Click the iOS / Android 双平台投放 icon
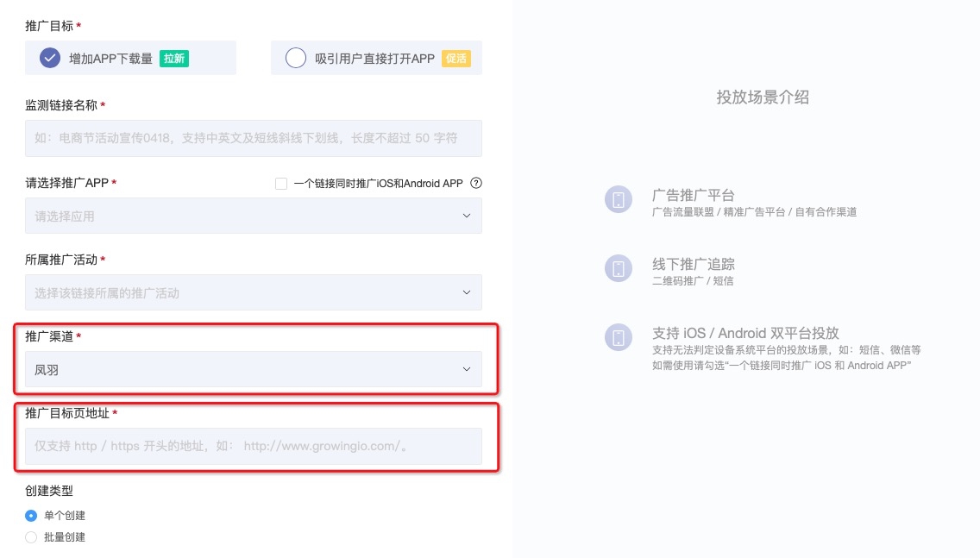 point(619,337)
